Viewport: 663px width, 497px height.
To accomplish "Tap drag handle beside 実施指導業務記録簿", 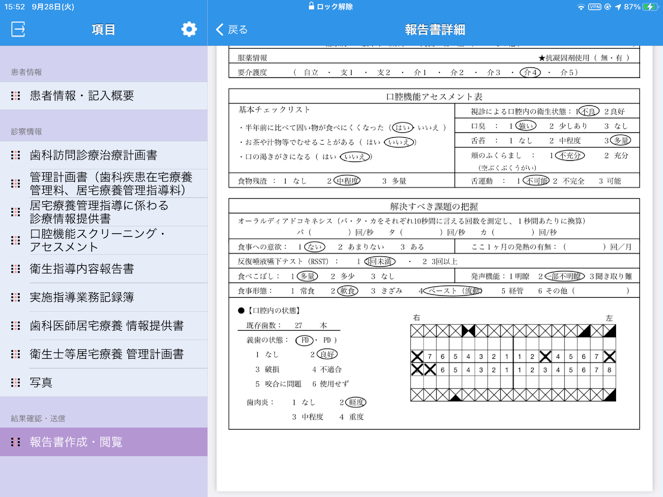I will pyautogui.click(x=16, y=297).
